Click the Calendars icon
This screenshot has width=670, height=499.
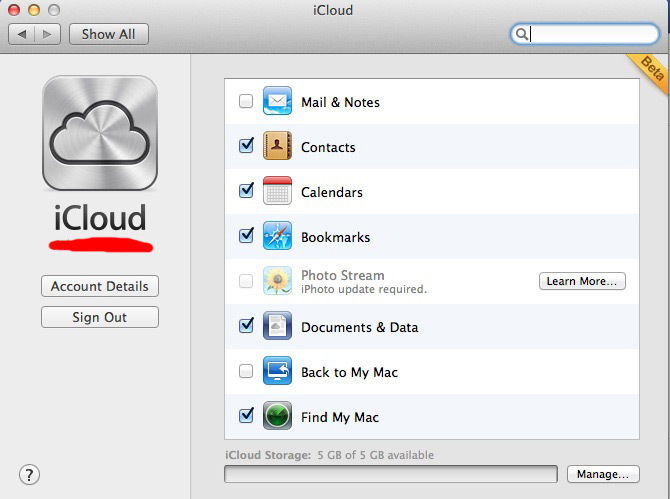(277, 192)
